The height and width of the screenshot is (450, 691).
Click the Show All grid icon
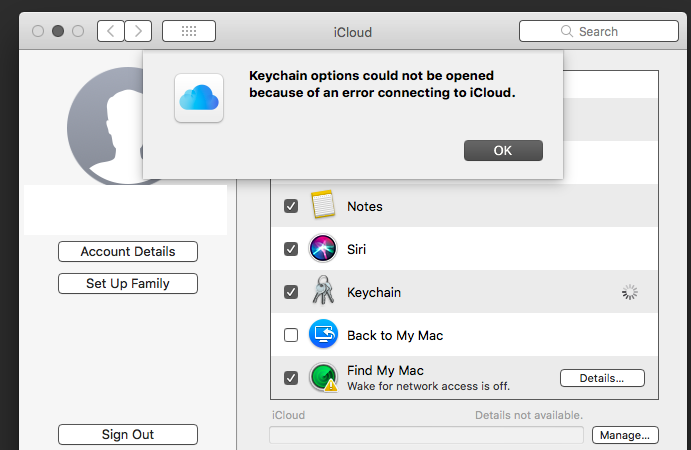point(189,31)
